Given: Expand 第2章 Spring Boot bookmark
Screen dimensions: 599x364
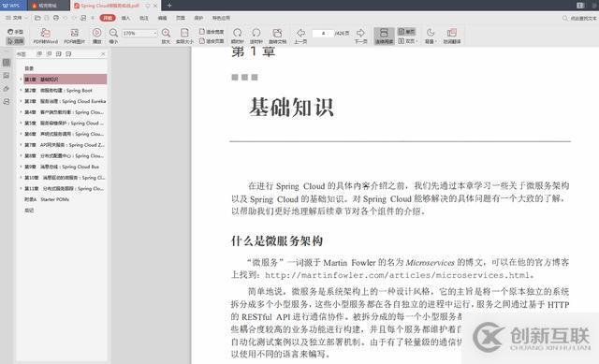Looking at the screenshot, I should pos(21,91).
